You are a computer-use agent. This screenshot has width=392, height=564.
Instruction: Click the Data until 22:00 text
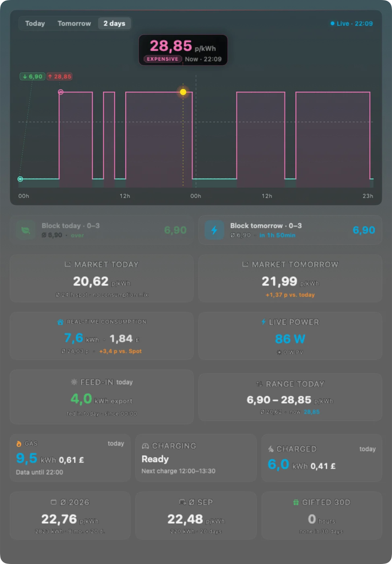39,472
